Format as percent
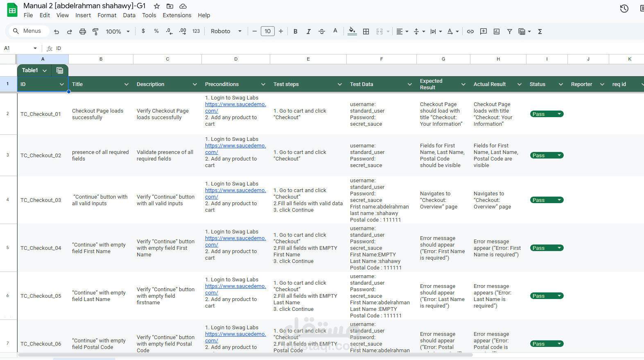Viewport: 644px width, 360px height. (x=156, y=31)
